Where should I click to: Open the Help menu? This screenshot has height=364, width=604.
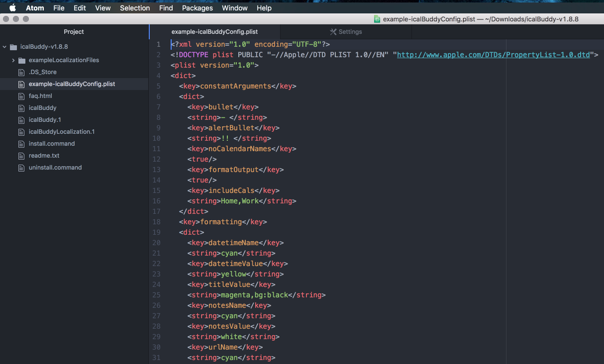pyautogui.click(x=264, y=7)
